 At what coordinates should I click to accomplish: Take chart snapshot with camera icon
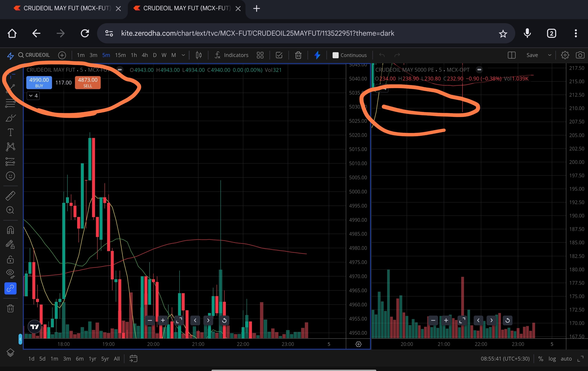click(580, 55)
